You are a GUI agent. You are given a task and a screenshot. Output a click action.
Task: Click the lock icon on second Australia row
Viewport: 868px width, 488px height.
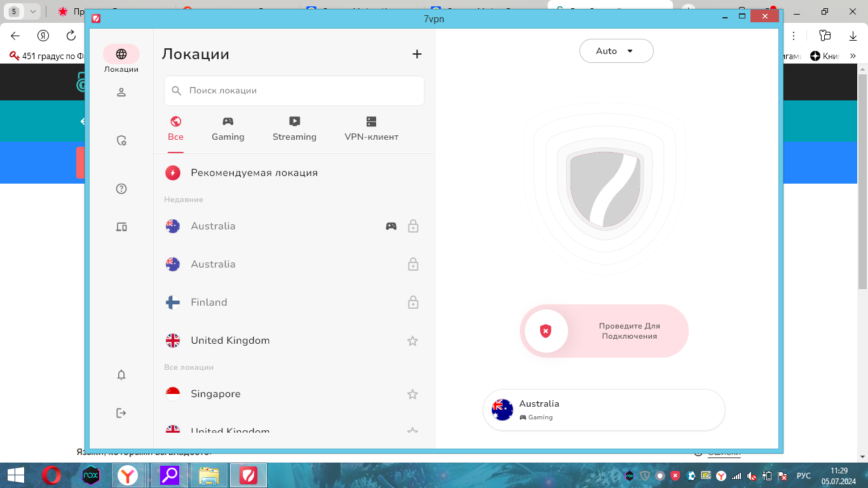tap(413, 264)
